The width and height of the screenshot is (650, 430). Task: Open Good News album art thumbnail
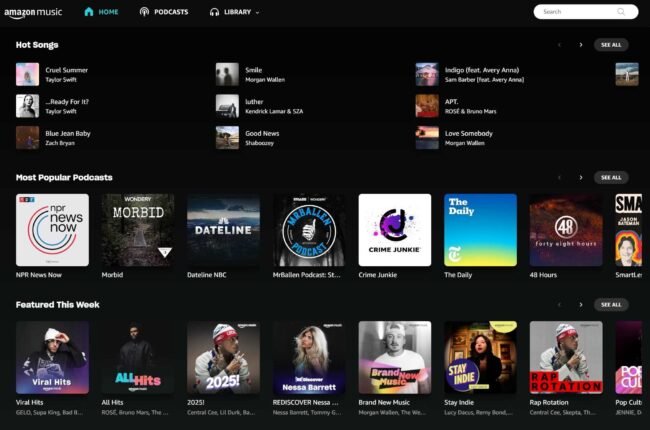pos(227,137)
